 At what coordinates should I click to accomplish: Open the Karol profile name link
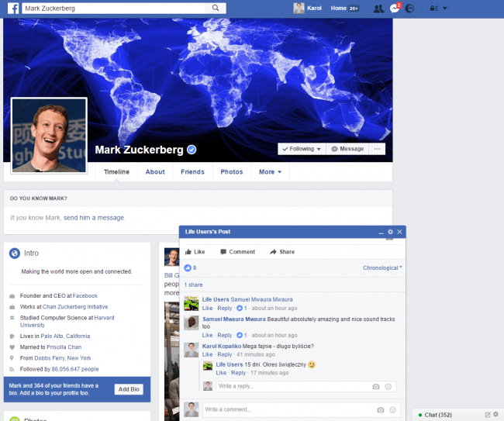[x=314, y=9]
